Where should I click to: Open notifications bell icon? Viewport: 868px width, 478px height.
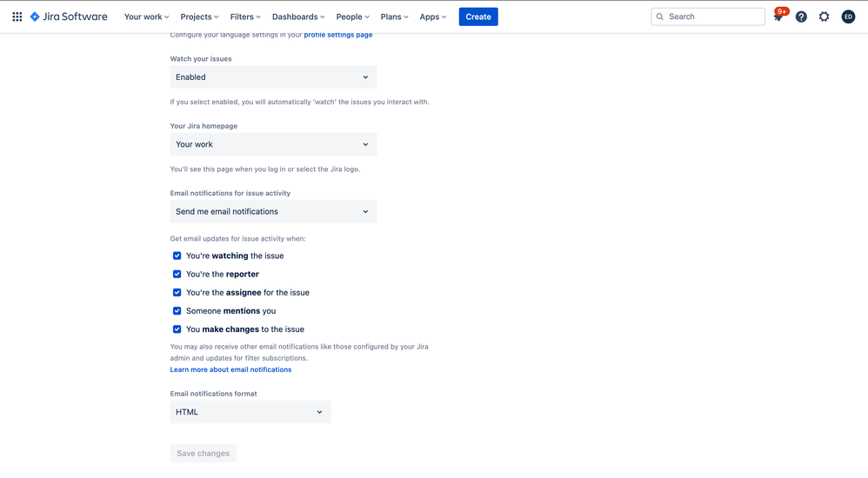[778, 17]
